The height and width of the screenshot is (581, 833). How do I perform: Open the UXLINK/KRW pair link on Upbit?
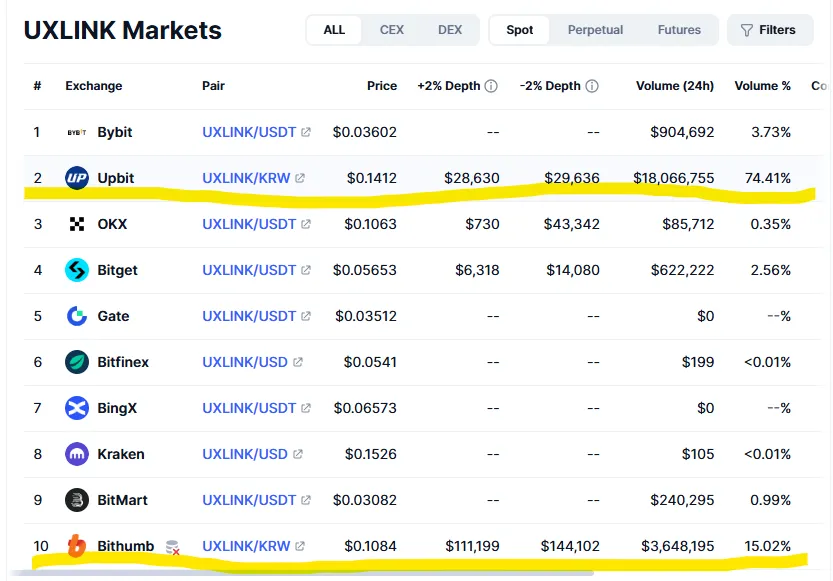pos(246,178)
